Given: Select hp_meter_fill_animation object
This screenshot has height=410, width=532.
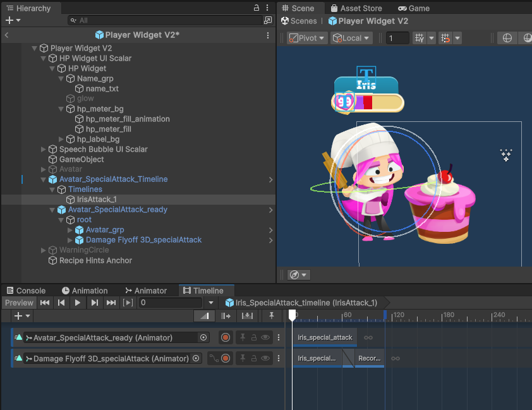Looking at the screenshot, I should click(x=128, y=119).
